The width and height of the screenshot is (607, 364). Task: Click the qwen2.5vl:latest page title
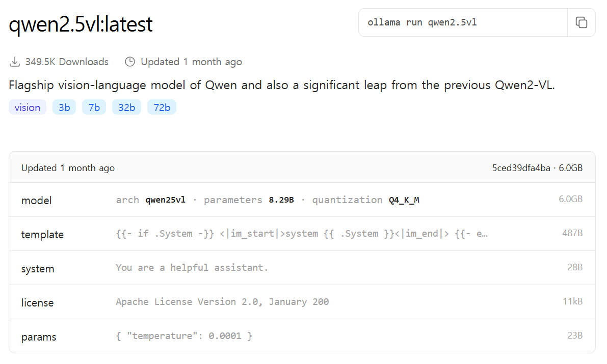(x=81, y=24)
